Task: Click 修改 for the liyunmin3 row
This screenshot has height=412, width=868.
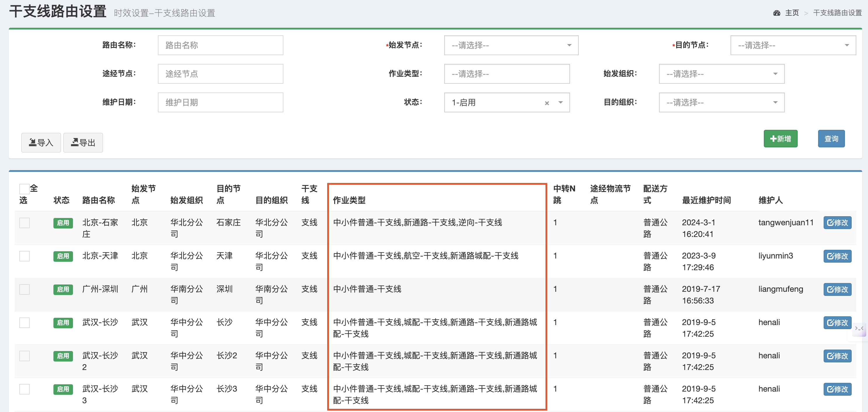Action: click(x=837, y=256)
